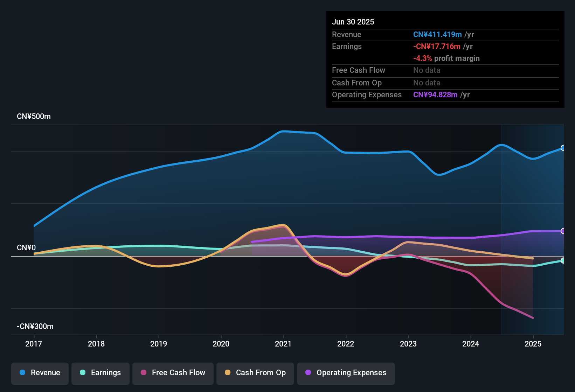Toggle the Cash From Op legend button

(255, 373)
